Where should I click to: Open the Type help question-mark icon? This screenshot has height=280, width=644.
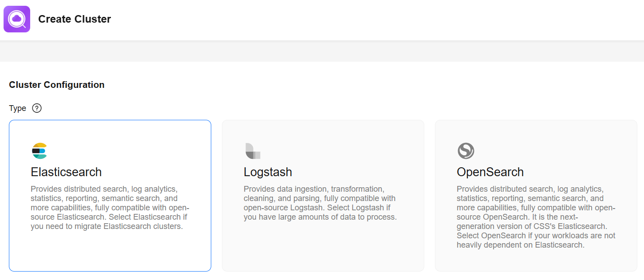point(37,108)
